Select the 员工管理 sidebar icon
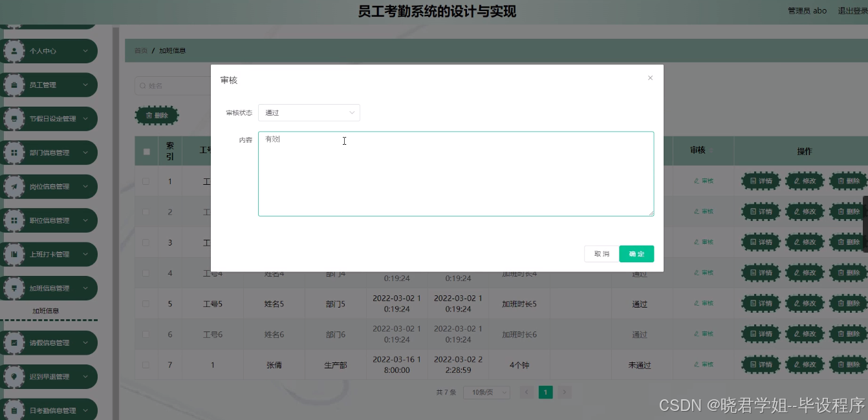Image resolution: width=868 pixels, height=420 pixels. pos(14,85)
